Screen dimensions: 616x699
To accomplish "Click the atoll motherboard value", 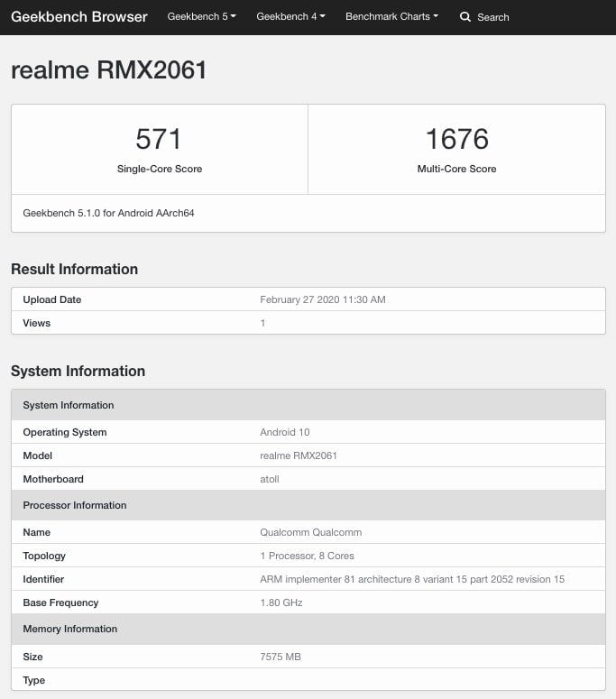I will (270, 479).
